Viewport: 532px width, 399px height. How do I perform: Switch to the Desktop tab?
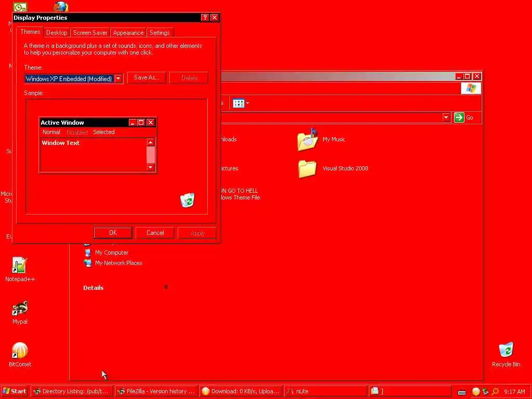point(57,33)
